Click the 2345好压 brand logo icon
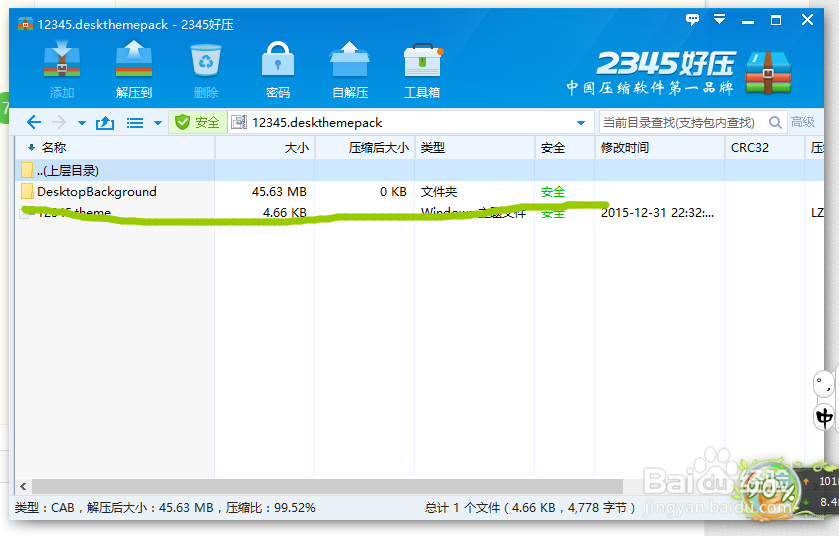The height and width of the screenshot is (536, 839). click(x=768, y=73)
